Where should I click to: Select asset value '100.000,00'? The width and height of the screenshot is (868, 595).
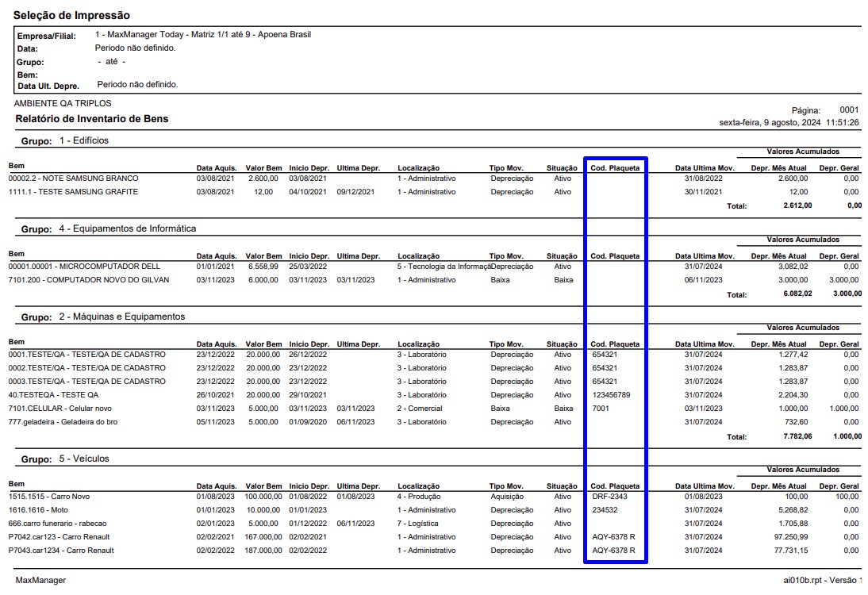point(263,497)
